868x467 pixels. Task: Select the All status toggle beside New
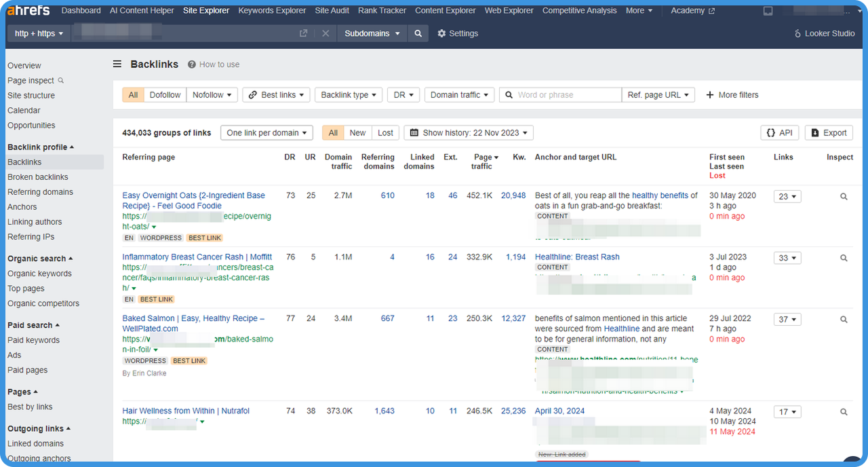coord(333,133)
